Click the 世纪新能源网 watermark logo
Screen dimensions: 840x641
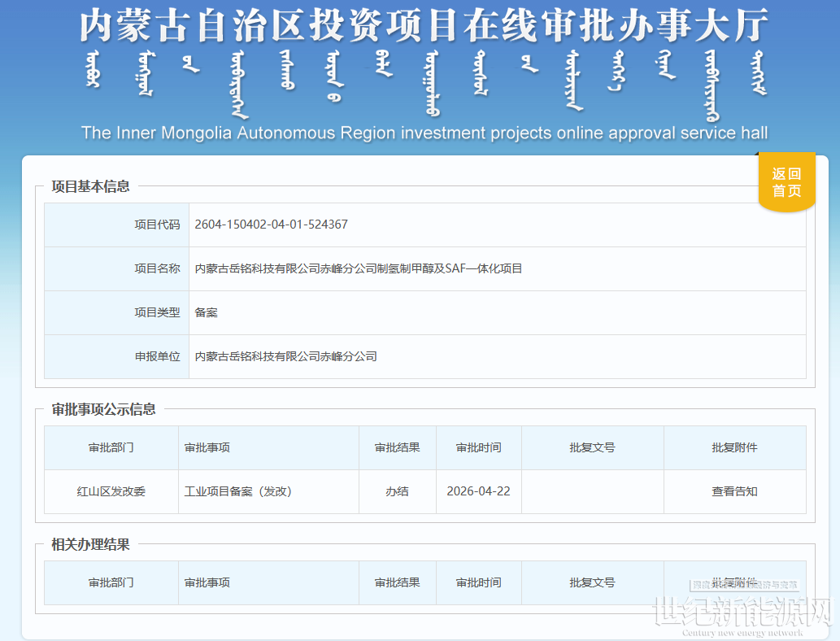(x=743, y=613)
